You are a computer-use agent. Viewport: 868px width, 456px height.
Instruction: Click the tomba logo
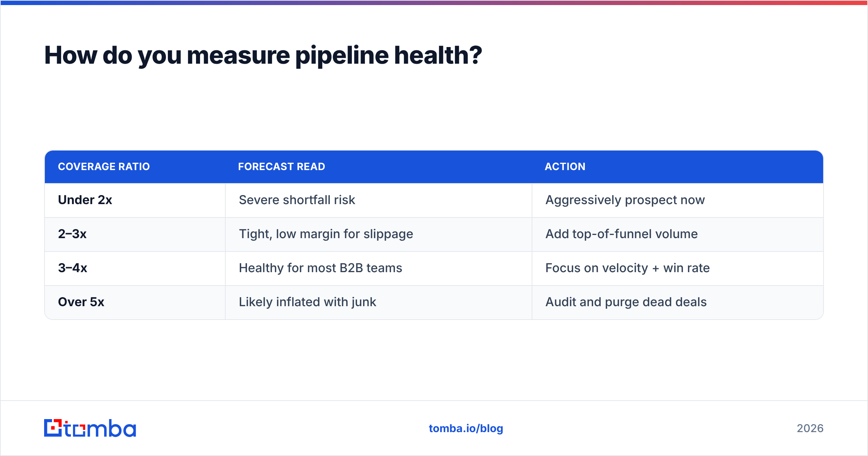(90, 428)
